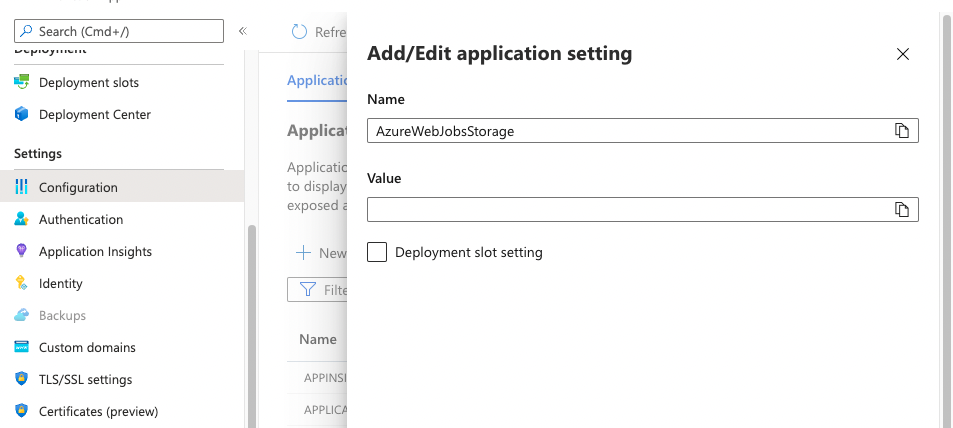Click the TLS/SSL settings shield icon
This screenshot has width=953, height=428.
click(21, 379)
